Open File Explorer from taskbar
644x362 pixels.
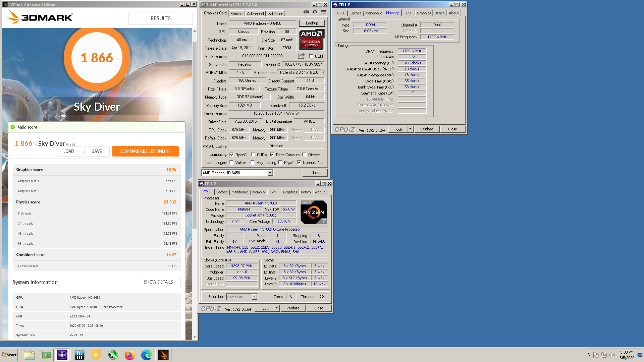29,355
